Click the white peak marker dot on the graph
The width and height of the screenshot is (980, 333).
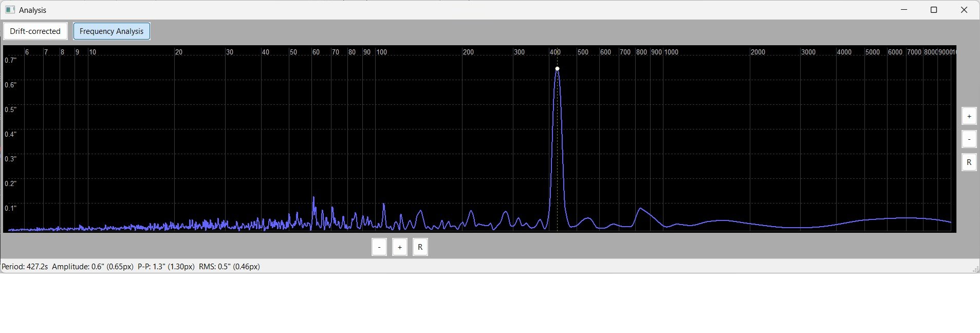(x=557, y=68)
